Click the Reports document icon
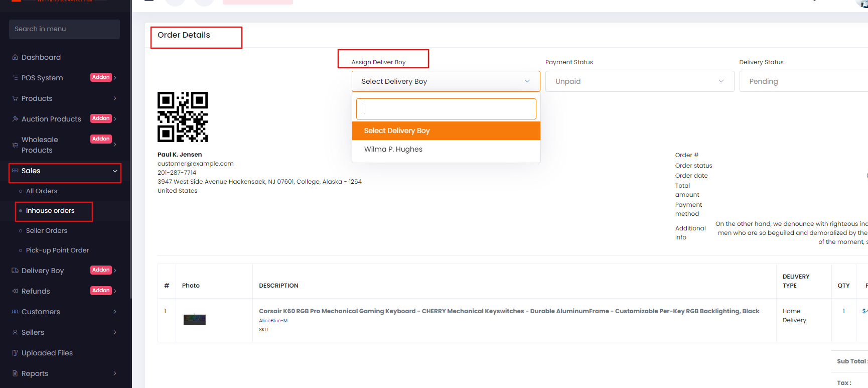868x388 pixels. click(x=15, y=373)
